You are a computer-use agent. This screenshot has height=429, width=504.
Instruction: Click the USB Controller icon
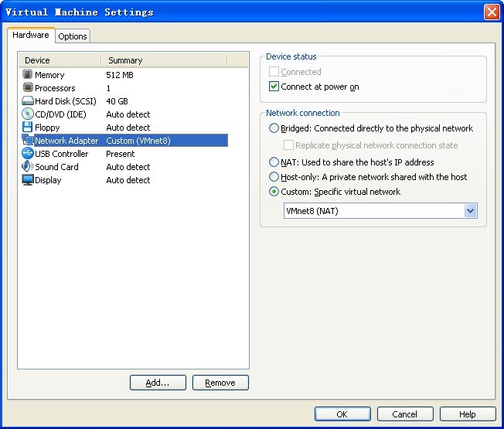[28, 154]
